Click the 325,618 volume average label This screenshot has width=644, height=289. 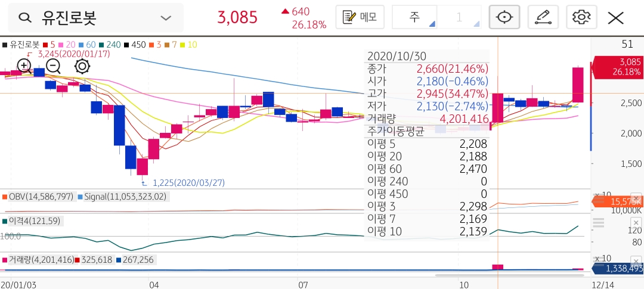[94, 260]
